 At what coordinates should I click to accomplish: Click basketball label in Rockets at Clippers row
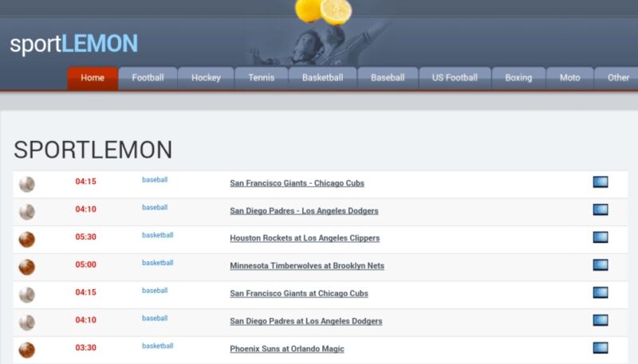tap(157, 235)
